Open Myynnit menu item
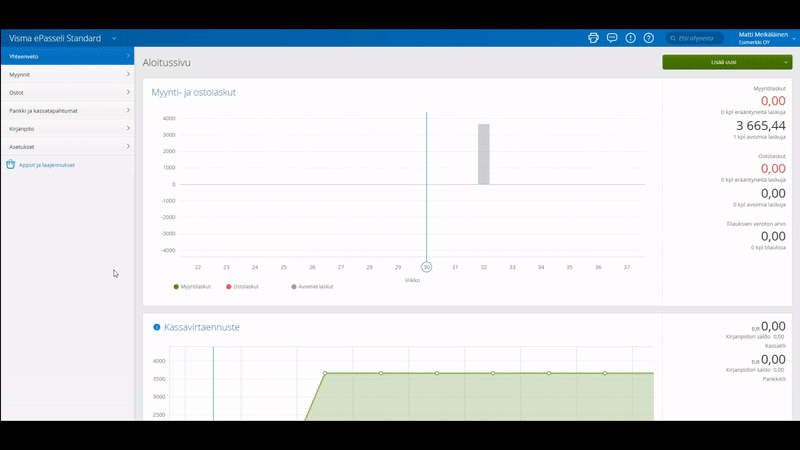Image resolution: width=800 pixels, height=450 pixels. [x=67, y=74]
